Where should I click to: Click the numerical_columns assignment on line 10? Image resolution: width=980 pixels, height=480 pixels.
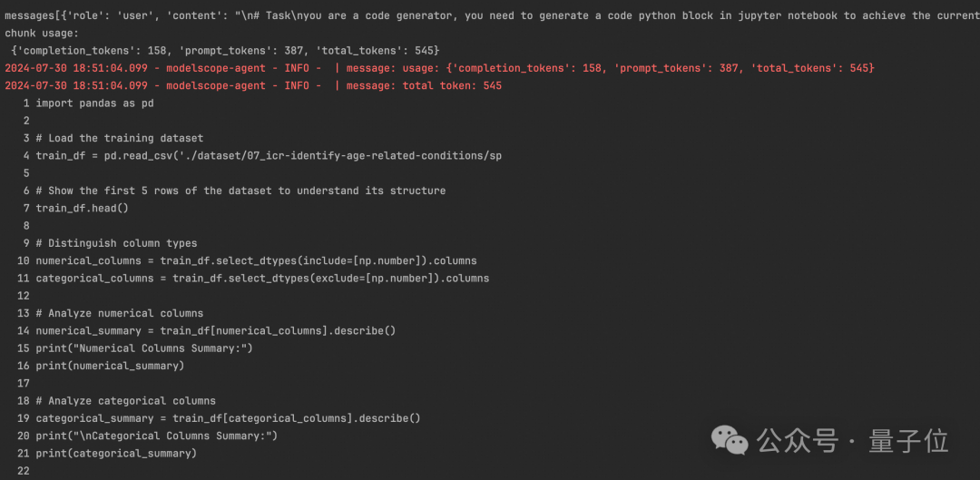pos(256,260)
